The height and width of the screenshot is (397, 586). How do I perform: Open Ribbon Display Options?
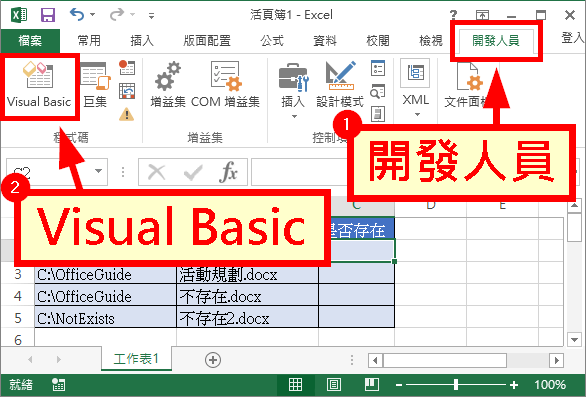tap(482, 15)
